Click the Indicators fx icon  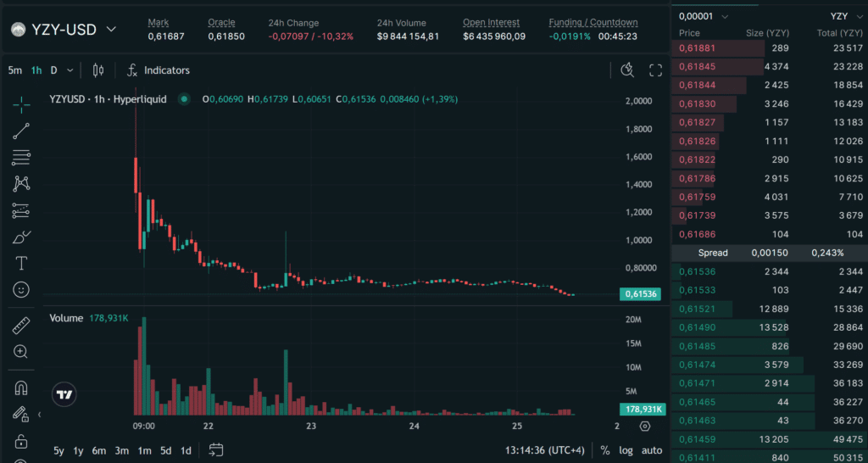click(x=132, y=70)
